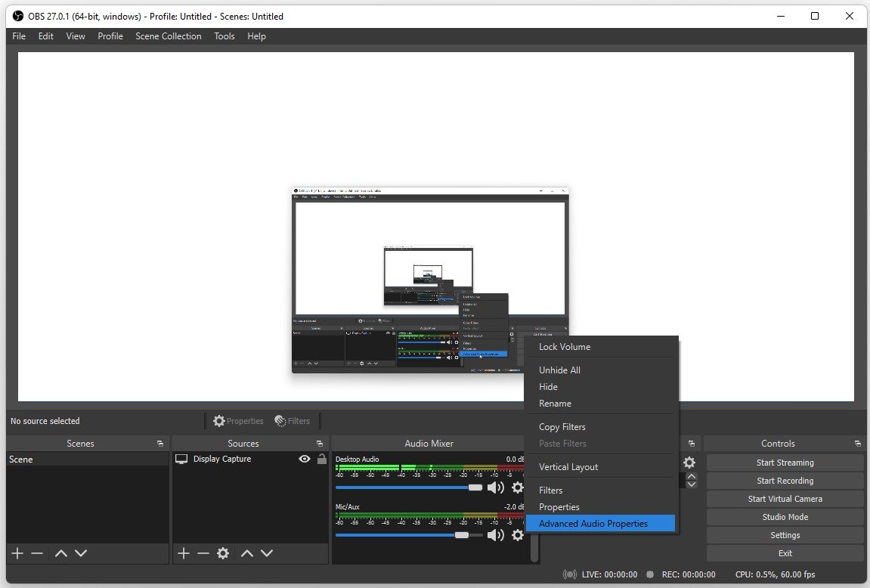Image resolution: width=870 pixels, height=588 pixels.
Task: Move scene up in Scenes list
Action: [61, 553]
